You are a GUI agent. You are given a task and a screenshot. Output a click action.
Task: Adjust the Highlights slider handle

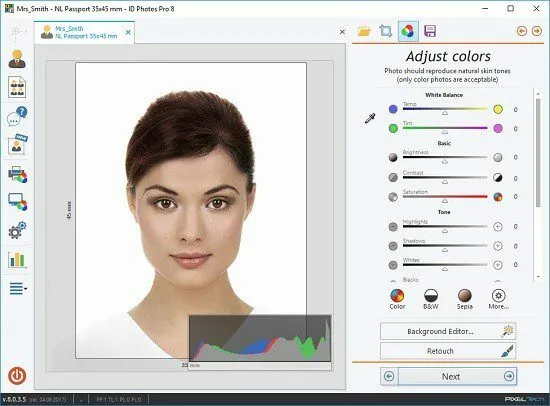point(445,231)
